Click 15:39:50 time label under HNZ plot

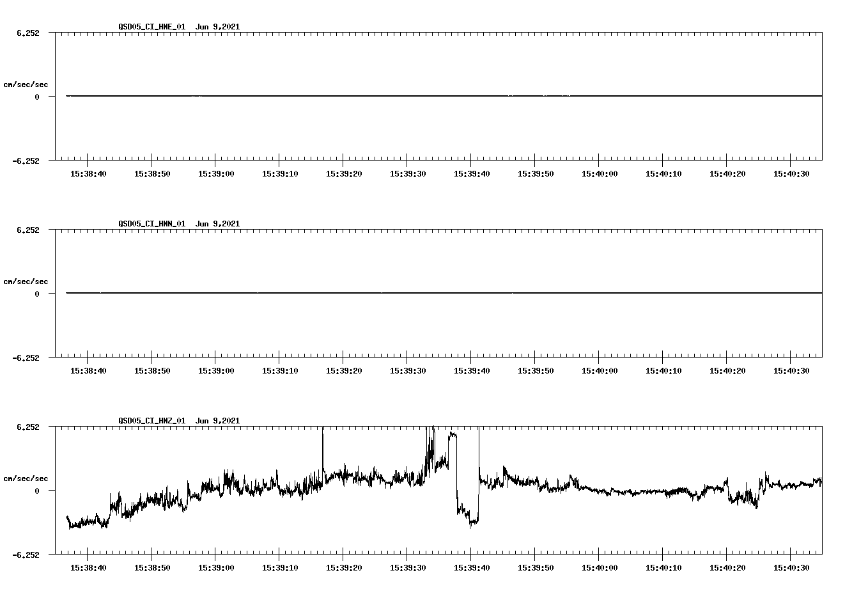(x=536, y=568)
